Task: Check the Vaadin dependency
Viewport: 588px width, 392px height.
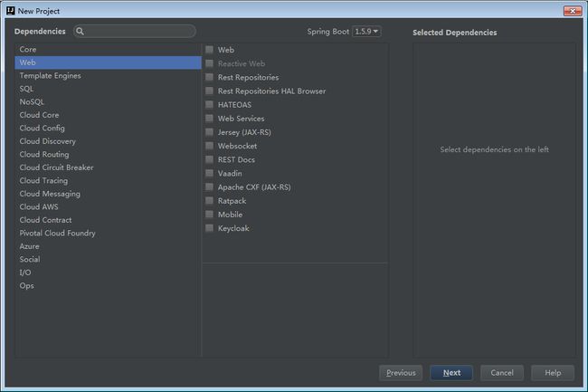Action: point(210,173)
